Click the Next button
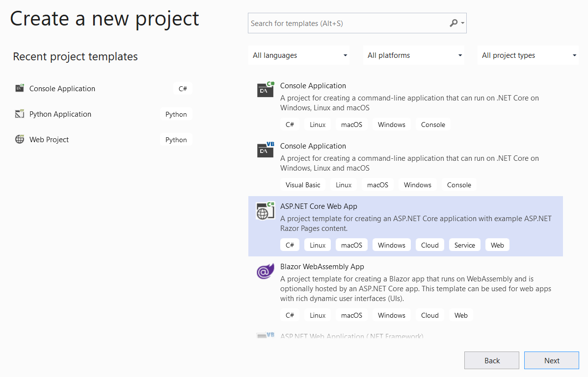Image resolution: width=588 pixels, height=377 pixels. click(x=551, y=360)
